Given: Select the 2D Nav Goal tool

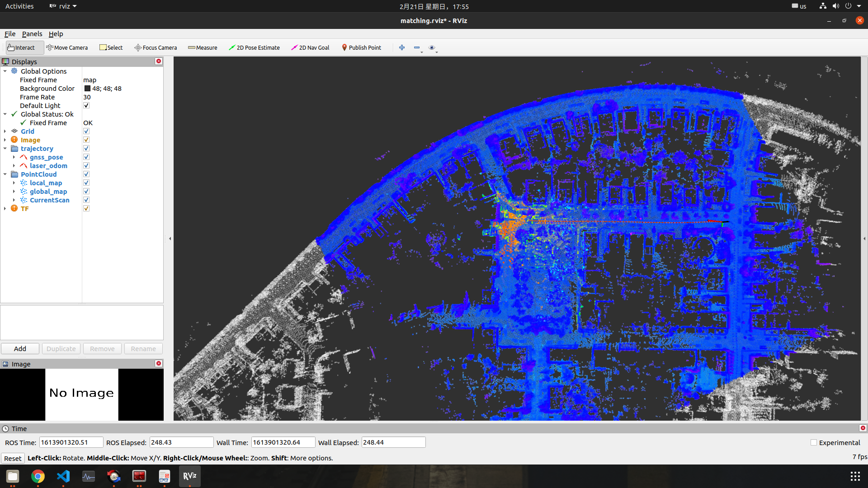Looking at the screenshot, I should (x=310, y=47).
